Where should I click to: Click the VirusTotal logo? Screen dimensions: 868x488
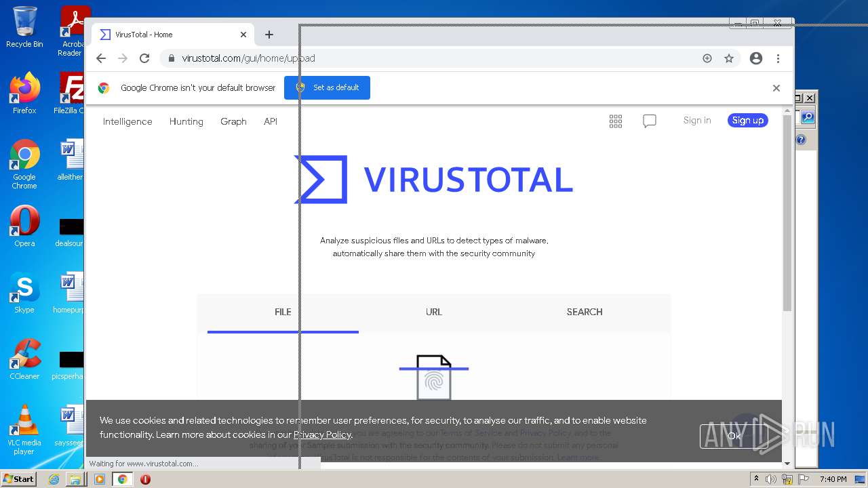pos(434,180)
